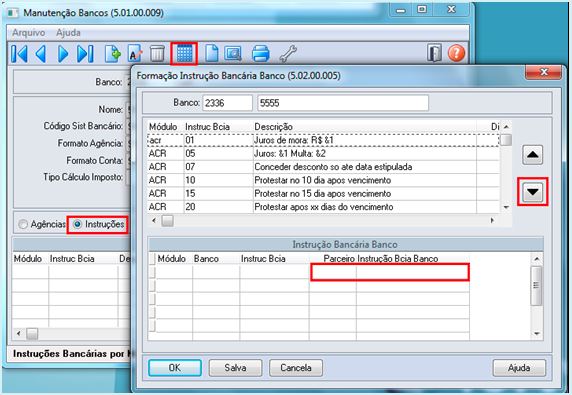Select row 07 Conceder desconto
Screen dimensions: 572x395
coord(323,167)
